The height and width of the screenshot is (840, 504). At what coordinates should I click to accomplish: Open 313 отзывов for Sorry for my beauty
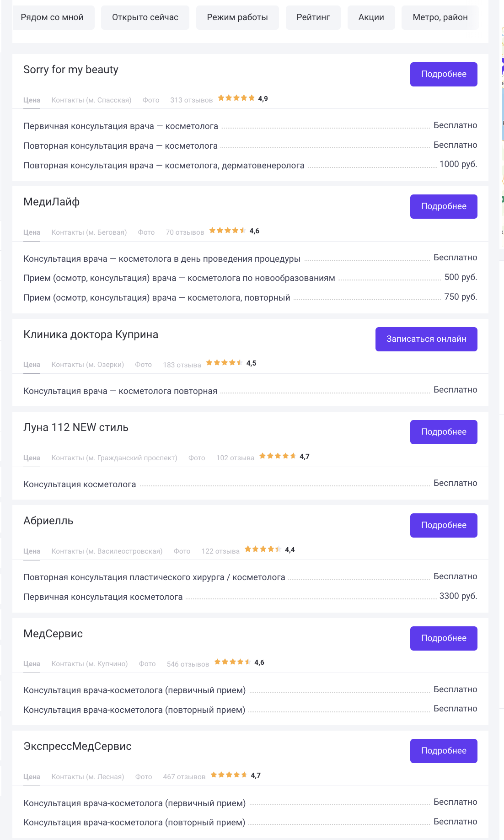click(192, 100)
